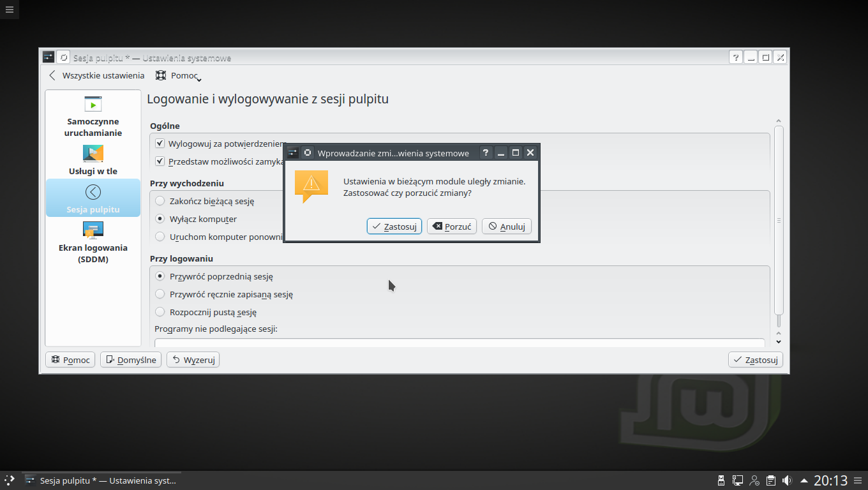The height and width of the screenshot is (490, 868).
Task: Toggle pin icon in dialog titlebar
Action: tap(308, 152)
